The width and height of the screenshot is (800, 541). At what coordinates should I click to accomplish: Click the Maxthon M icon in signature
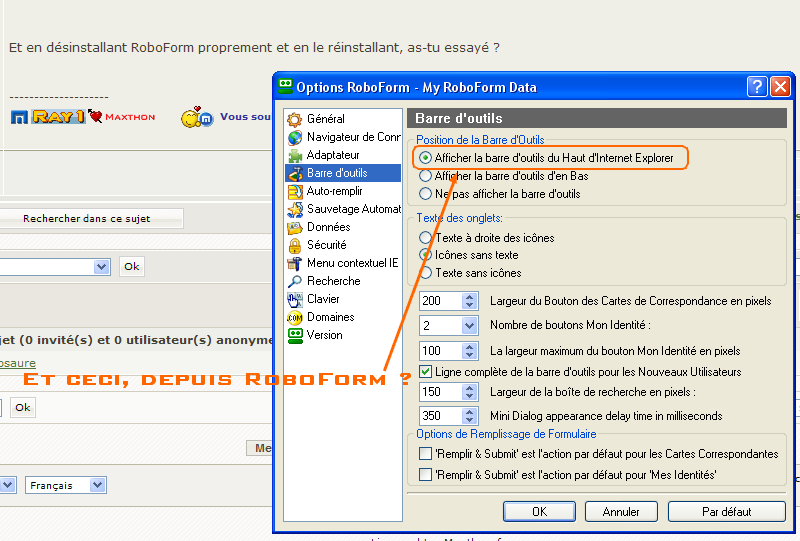point(19,117)
